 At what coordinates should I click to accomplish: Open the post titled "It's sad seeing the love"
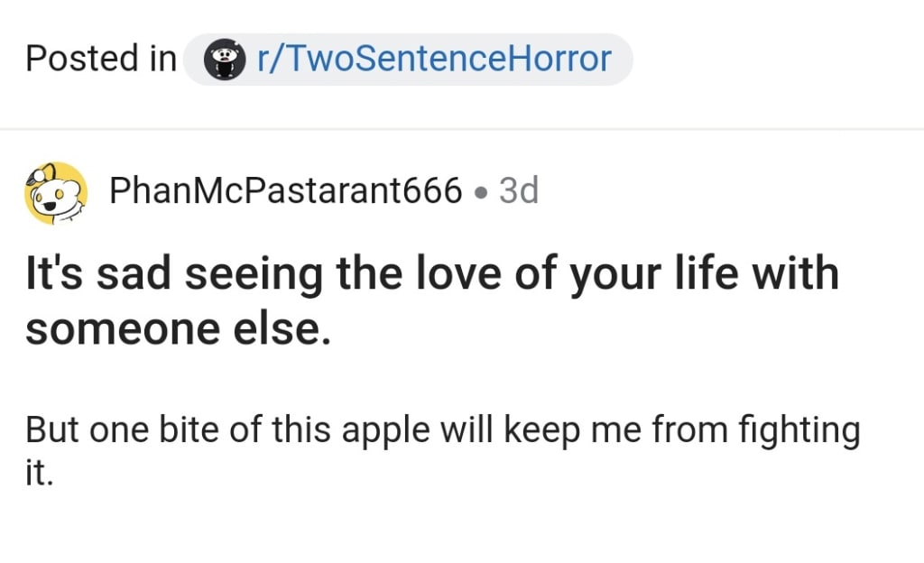point(432,274)
